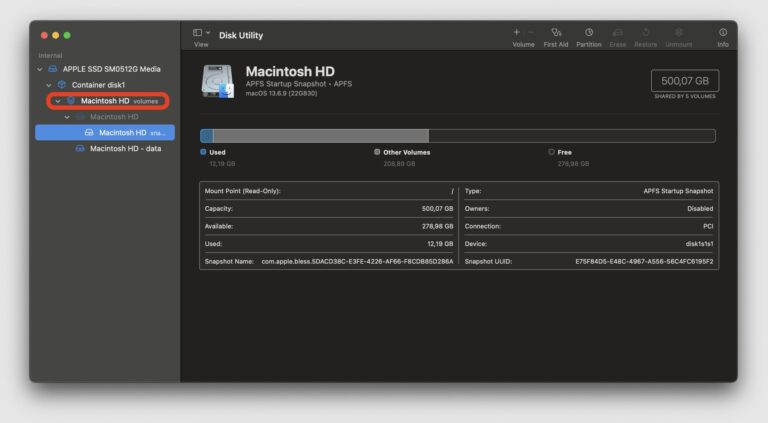Screen dimensions: 768x423
Task: Click the Restore toolbar icon
Action: [646, 32]
